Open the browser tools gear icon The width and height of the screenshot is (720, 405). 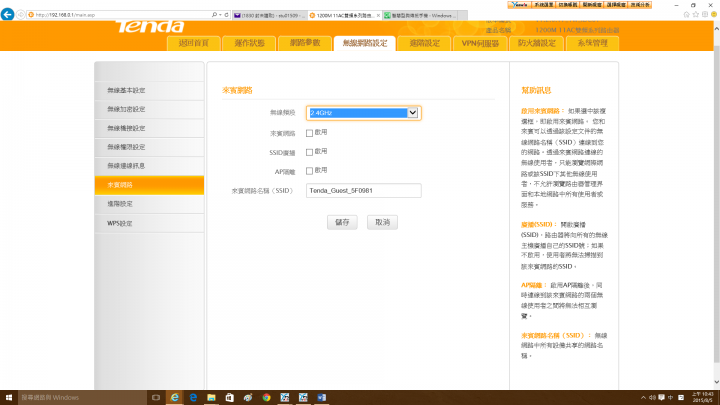click(x=705, y=15)
